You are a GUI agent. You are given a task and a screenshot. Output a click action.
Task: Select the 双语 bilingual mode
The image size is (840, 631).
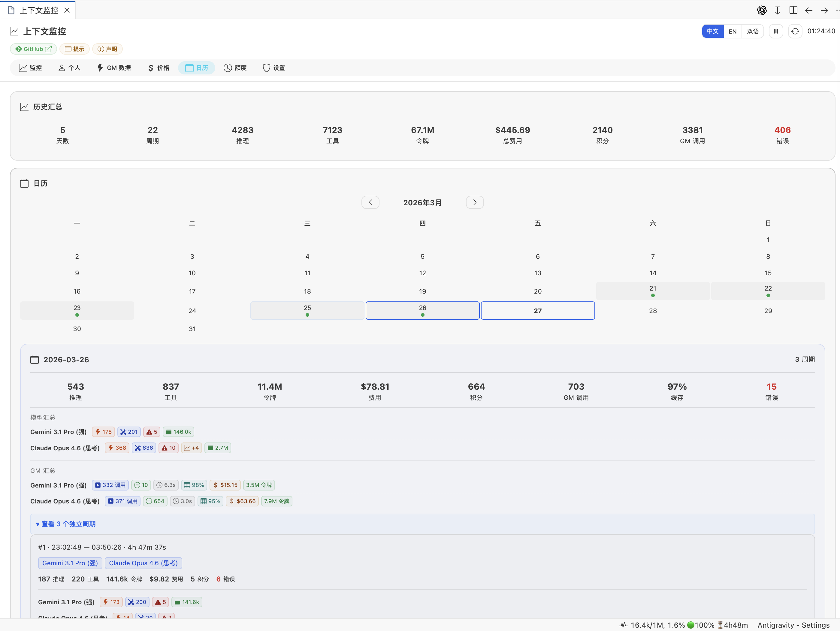(x=753, y=31)
